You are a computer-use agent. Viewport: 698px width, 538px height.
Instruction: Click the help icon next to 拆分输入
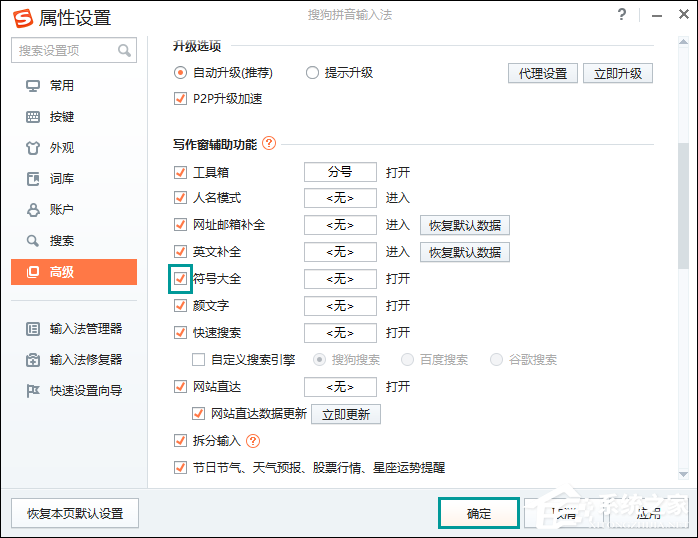click(253, 441)
